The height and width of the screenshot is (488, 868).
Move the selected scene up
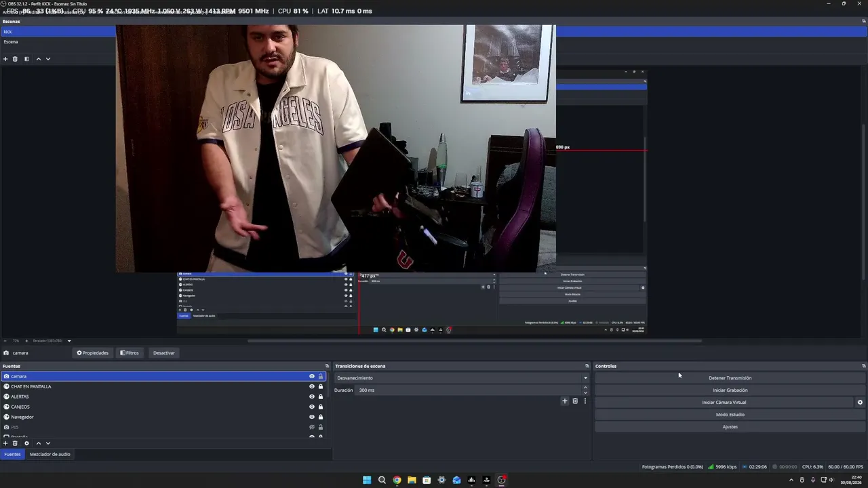[x=38, y=59]
